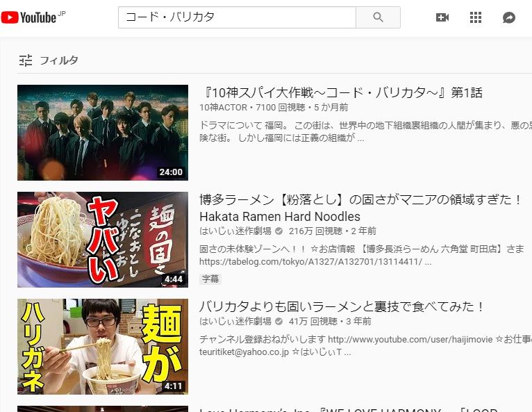Click verified badge beside second video's channel
Viewport: 532px width, 412px height.
click(x=279, y=231)
